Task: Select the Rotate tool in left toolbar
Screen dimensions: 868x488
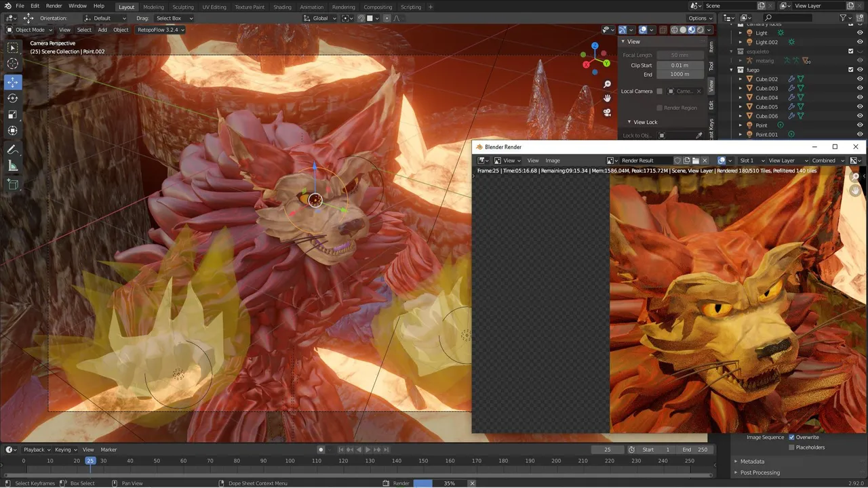Action: (x=13, y=98)
